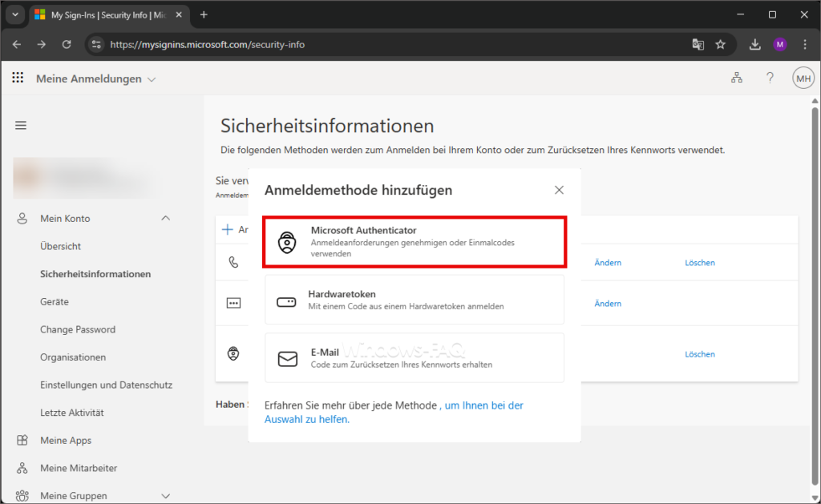Expand the Meine Anmeldungen dropdown
Viewport: 821px width, 504px height.
point(152,79)
